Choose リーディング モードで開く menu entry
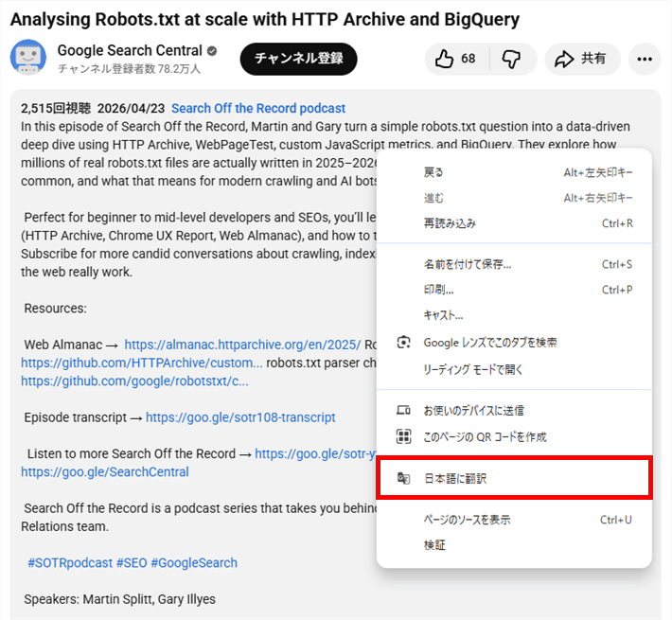This screenshot has width=672, height=620. coord(514,369)
